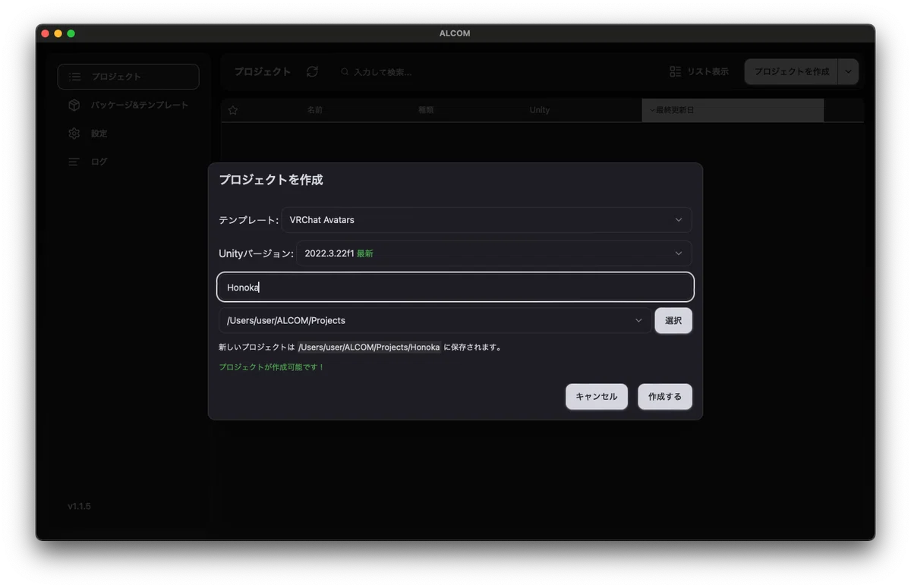Click the background プロジェクトを作成 button
This screenshot has width=911, height=588.
coord(791,71)
